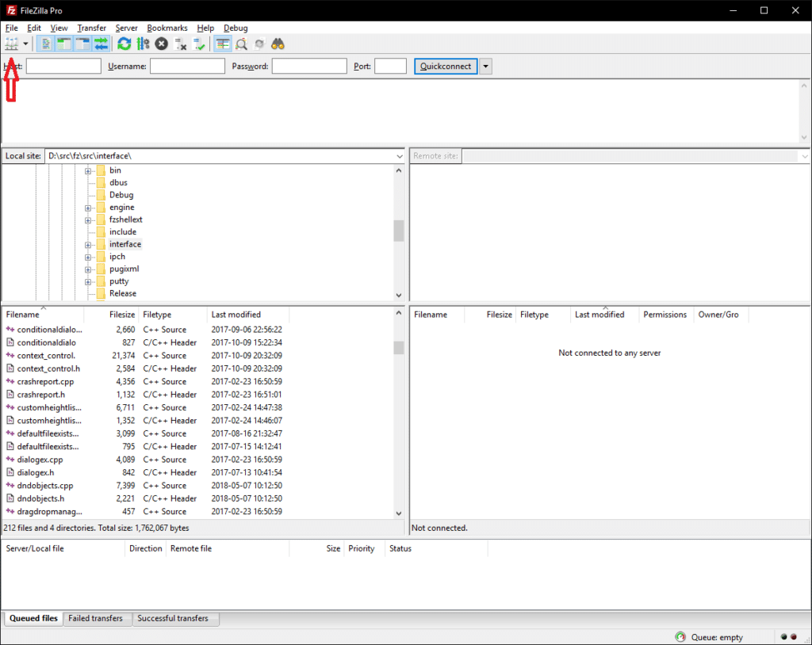Open the Quickconnect history dropdown

point(485,67)
